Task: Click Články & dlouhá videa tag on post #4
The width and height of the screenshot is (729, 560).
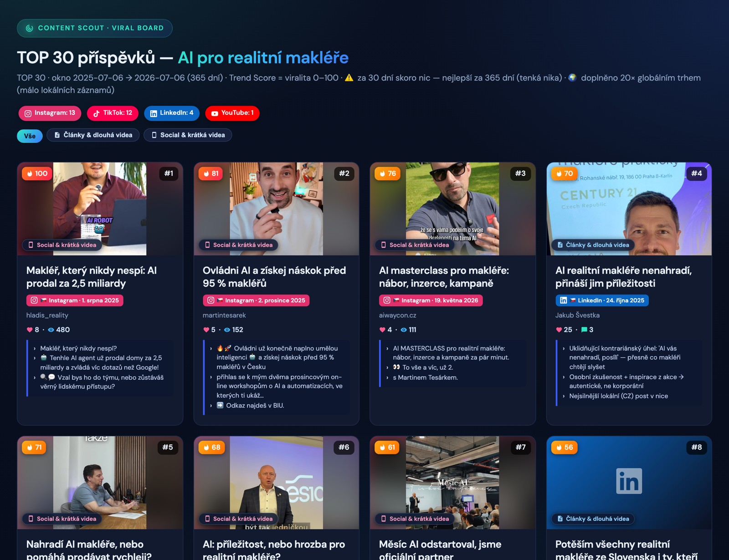Action: click(593, 245)
